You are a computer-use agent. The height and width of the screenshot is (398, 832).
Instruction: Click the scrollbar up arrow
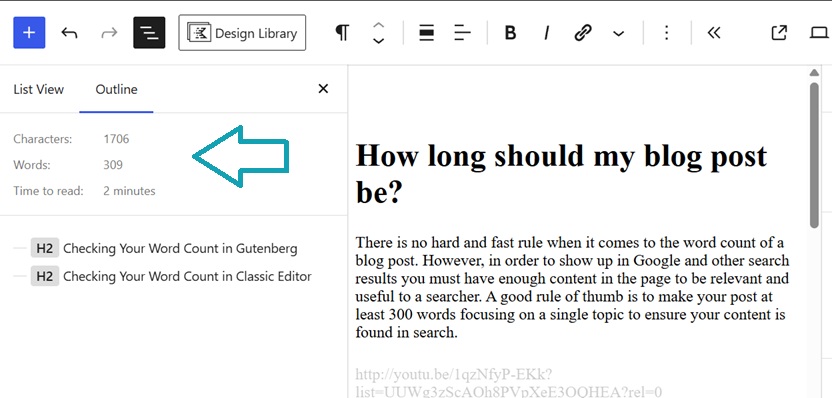(814, 73)
